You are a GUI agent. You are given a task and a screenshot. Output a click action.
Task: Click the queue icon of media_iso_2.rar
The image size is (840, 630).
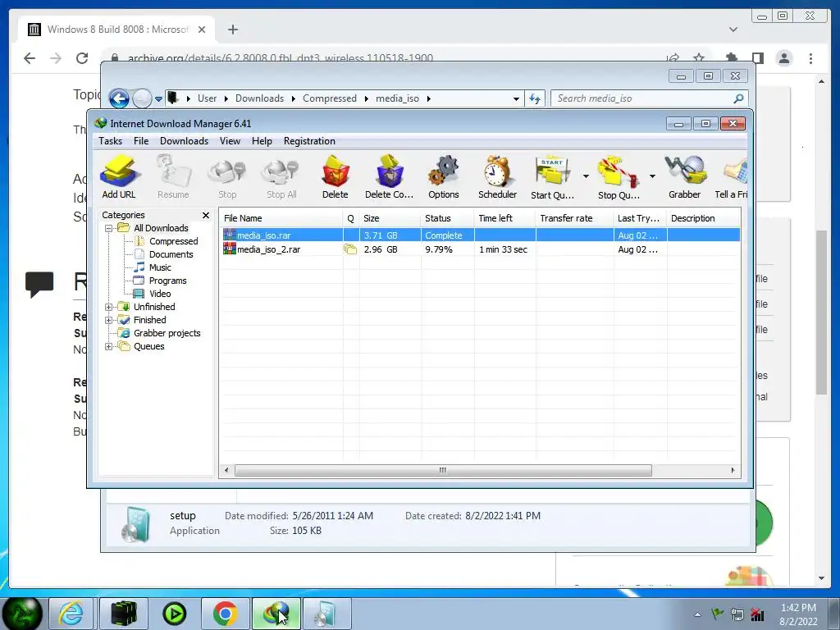tap(350, 249)
